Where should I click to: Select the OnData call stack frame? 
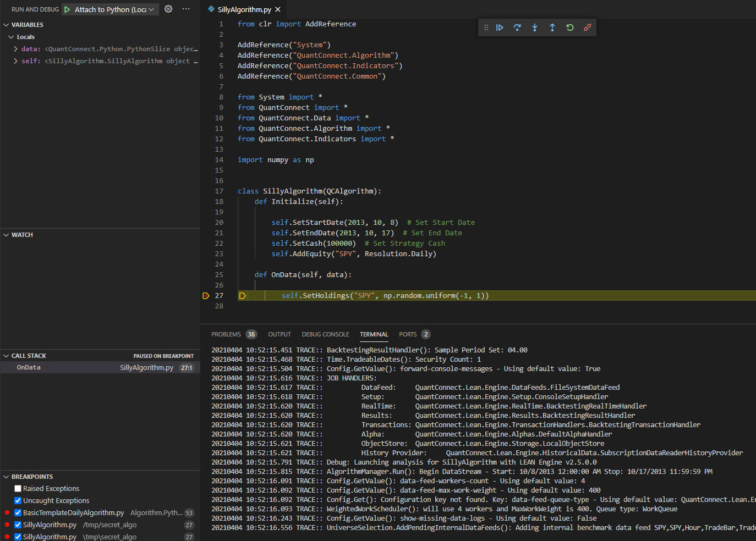click(100, 368)
